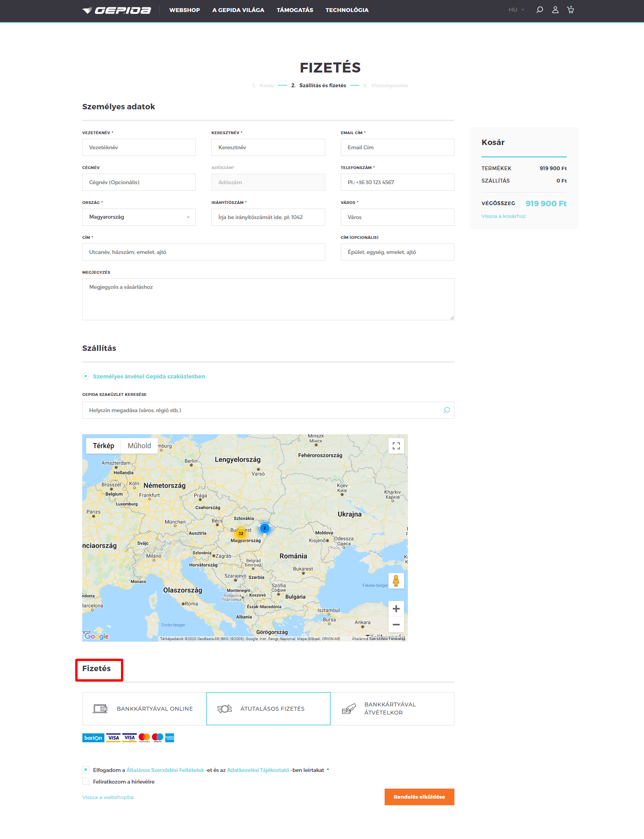Focus the Telefonszám input field
644x839 pixels.
397,182
